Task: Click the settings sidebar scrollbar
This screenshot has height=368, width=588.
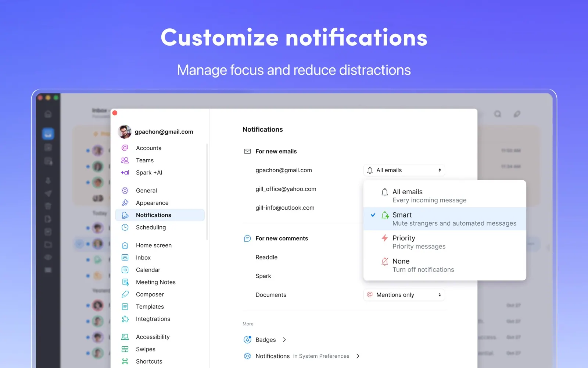Action: click(207, 191)
